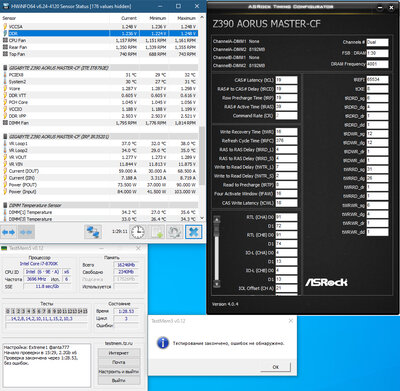Confirm the test-finished dialog with OK
Screen dimensions: 400x391
(276, 367)
